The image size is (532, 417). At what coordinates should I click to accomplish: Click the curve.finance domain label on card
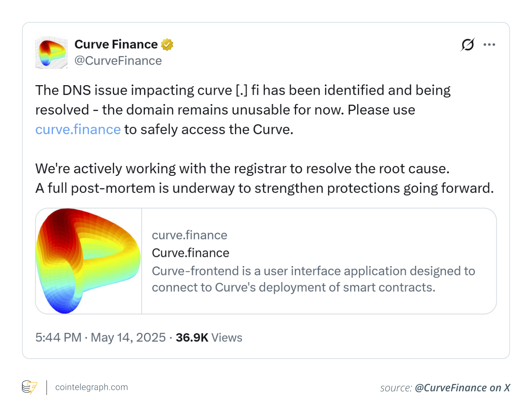(190, 235)
